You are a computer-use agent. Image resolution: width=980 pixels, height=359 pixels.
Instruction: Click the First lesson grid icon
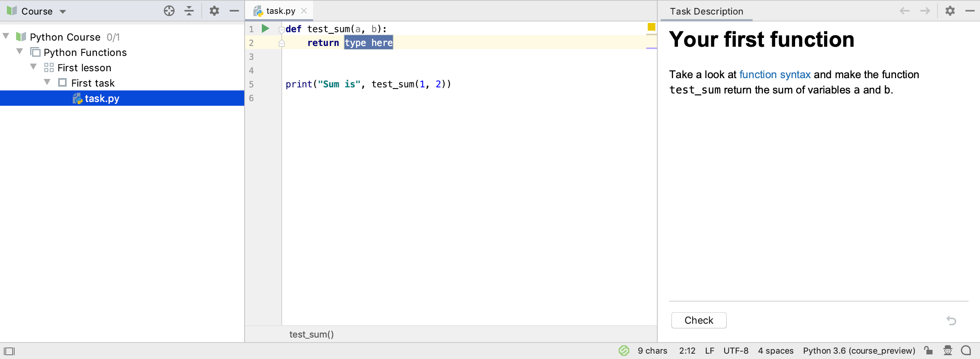pos(49,67)
